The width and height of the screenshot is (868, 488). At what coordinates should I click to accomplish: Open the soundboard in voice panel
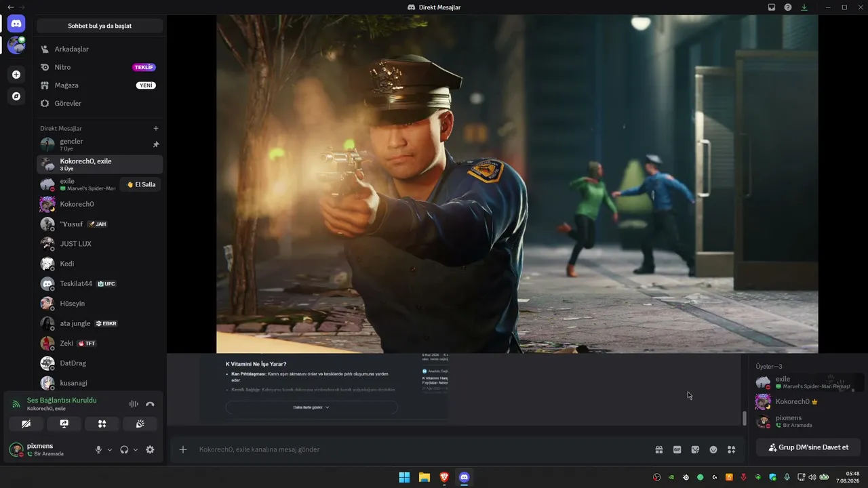click(x=140, y=424)
